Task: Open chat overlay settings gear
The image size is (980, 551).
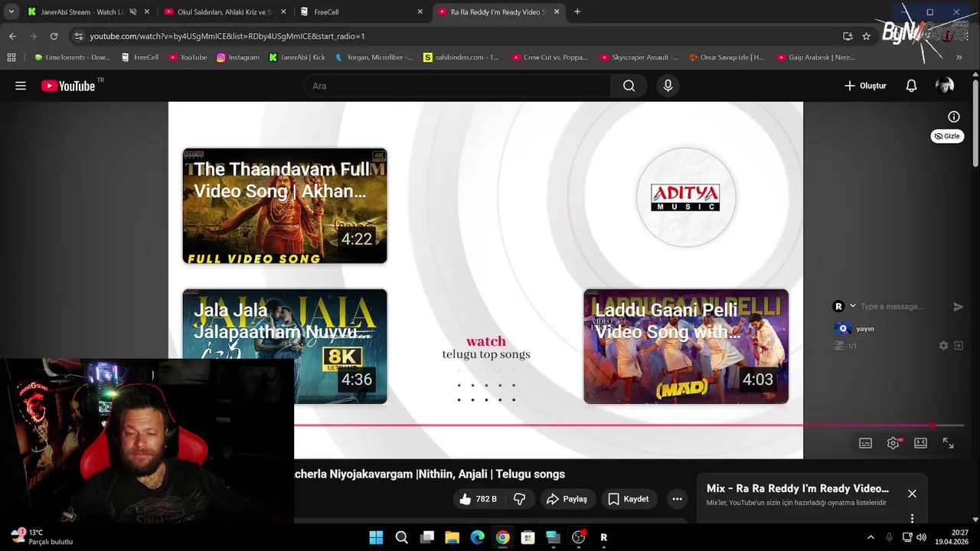Action: click(943, 346)
